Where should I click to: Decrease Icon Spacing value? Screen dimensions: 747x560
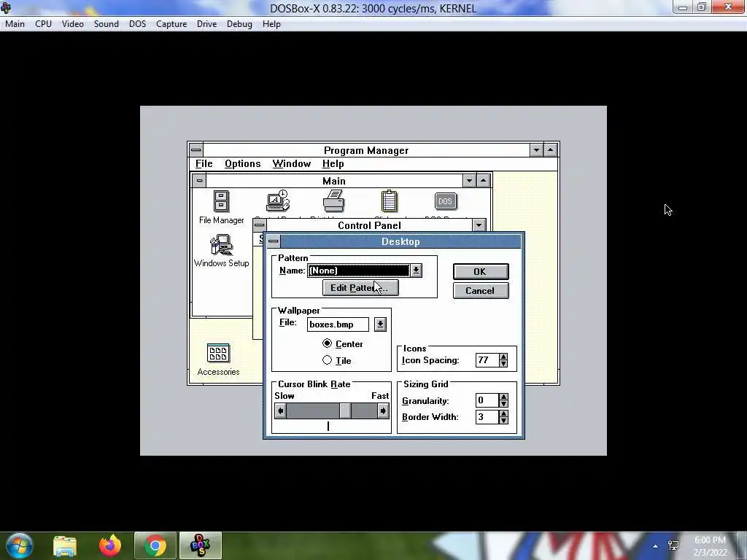click(x=503, y=363)
